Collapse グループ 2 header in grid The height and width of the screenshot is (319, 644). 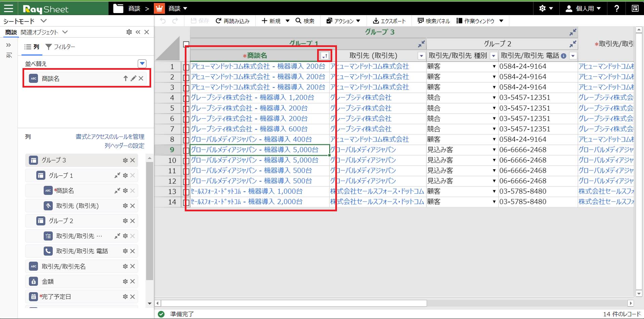coord(573,44)
